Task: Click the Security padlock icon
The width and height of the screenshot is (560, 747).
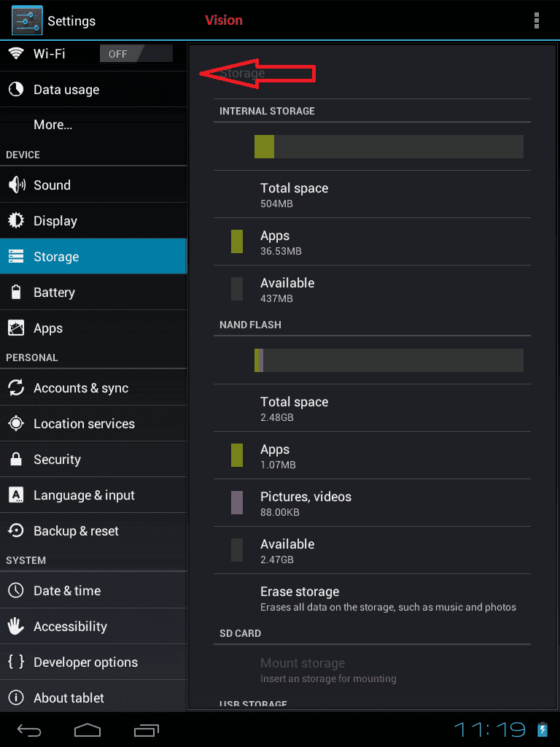Action: point(16,460)
